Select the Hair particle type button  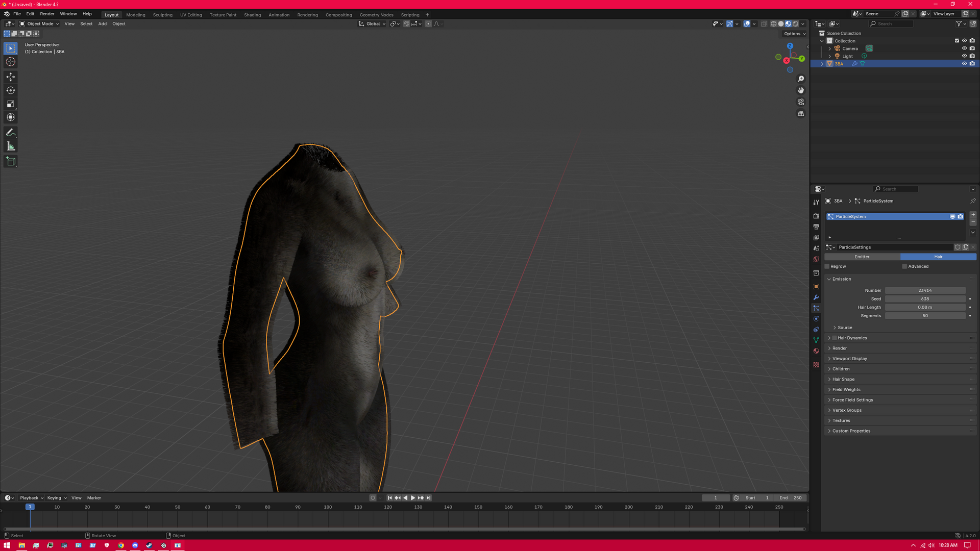[x=938, y=257]
